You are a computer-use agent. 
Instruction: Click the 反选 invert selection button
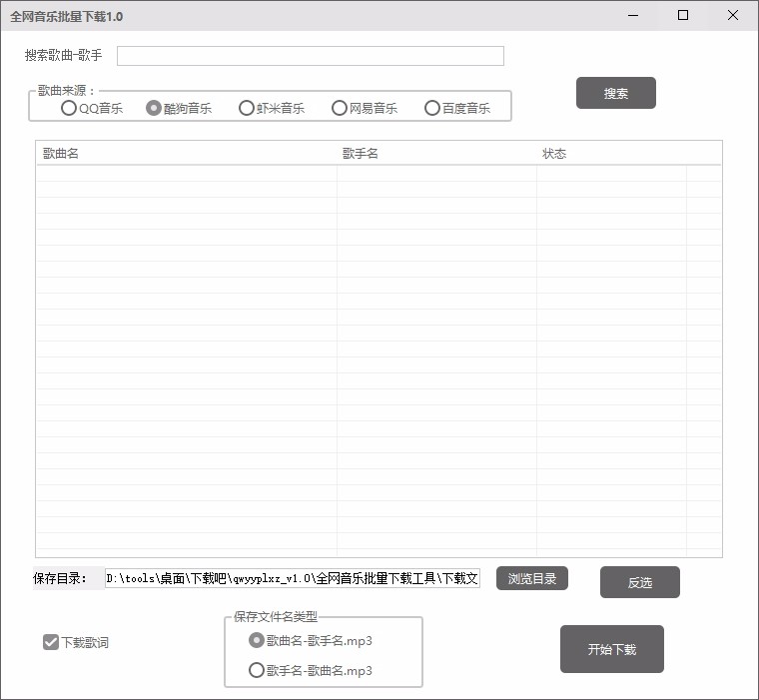640,582
